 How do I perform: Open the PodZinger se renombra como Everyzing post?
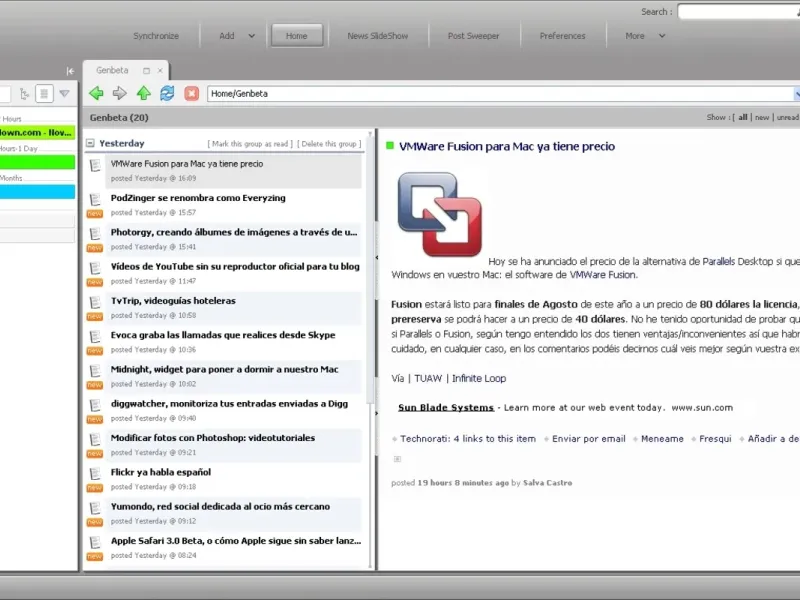[198, 198]
